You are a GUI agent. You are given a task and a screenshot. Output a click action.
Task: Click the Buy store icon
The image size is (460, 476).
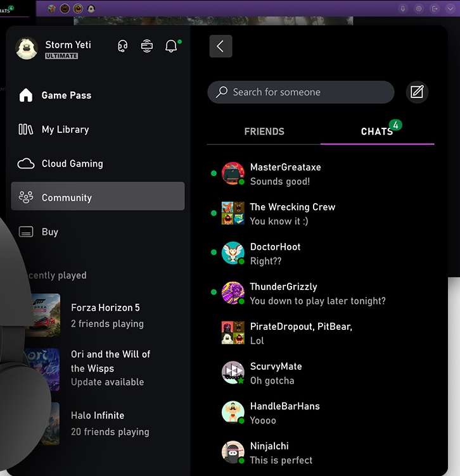[x=26, y=232]
